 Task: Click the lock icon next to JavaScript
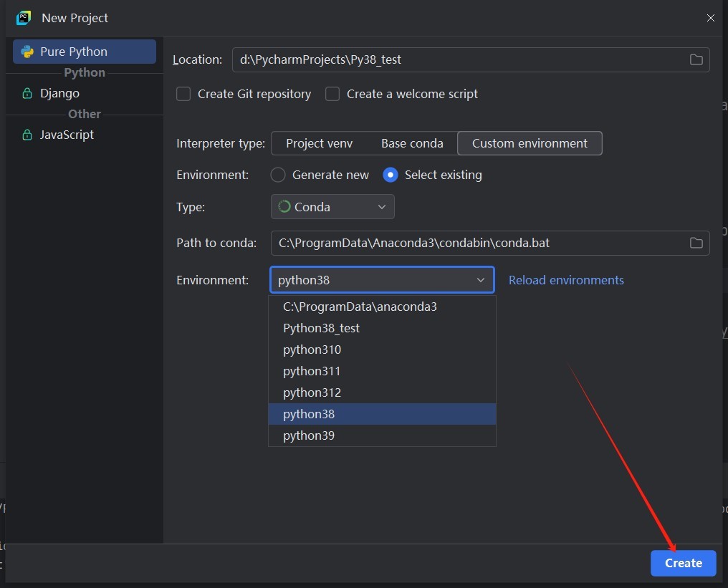[x=27, y=135]
